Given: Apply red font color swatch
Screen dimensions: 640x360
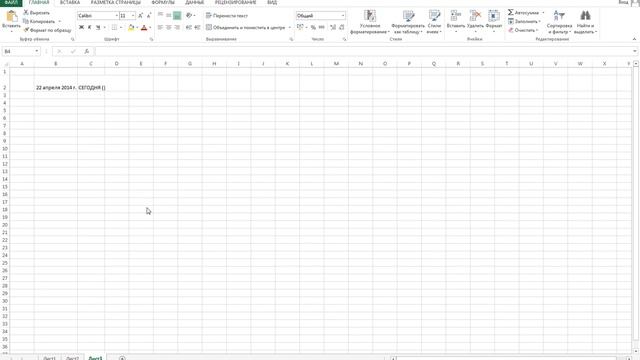Looking at the screenshot, I should pyautogui.click(x=144, y=27).
